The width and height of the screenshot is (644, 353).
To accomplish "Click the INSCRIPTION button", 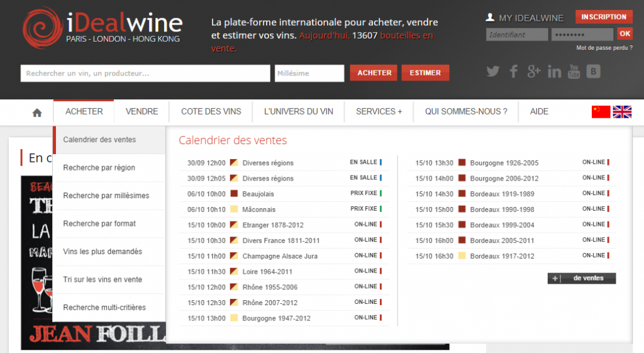I will [x=604, y=17].
